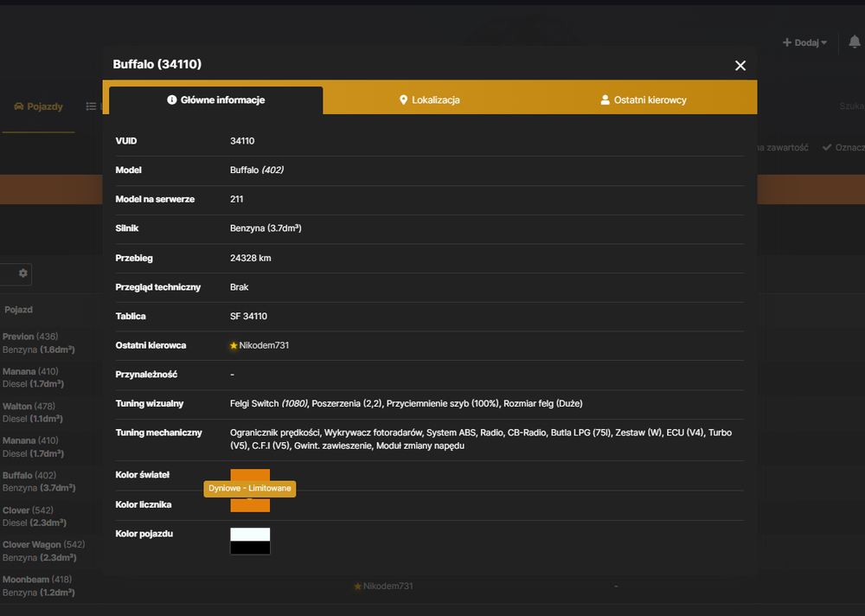This screenshot has height=616, width=865.
Task: Click the gear settings icon above the table
Action: (x=22, y=273)
